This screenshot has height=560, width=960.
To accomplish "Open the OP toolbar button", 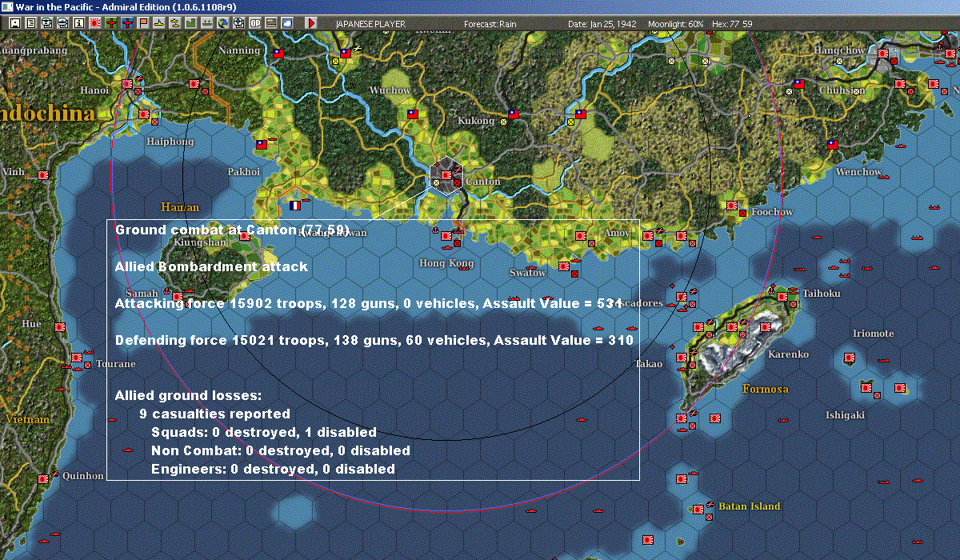I will tap(255, 23).
